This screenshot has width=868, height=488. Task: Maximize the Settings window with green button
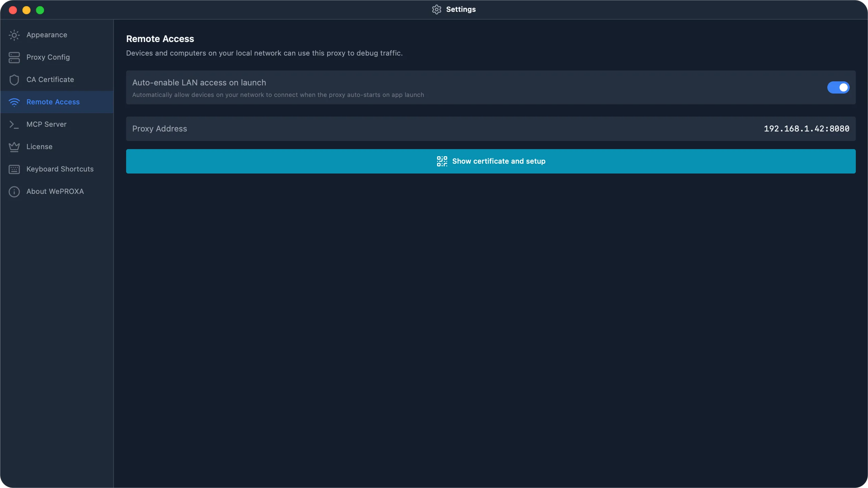click(x=40, y=10)
